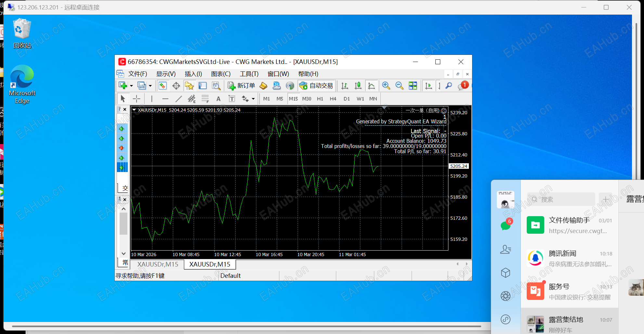Click the 新订单 new order button

[x=241, y=86]
